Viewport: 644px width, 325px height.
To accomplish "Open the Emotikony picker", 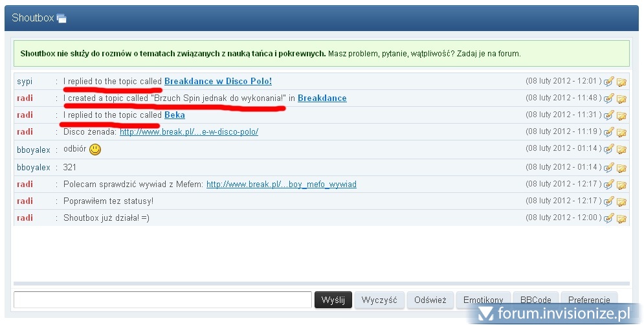I will coord(483,300).
